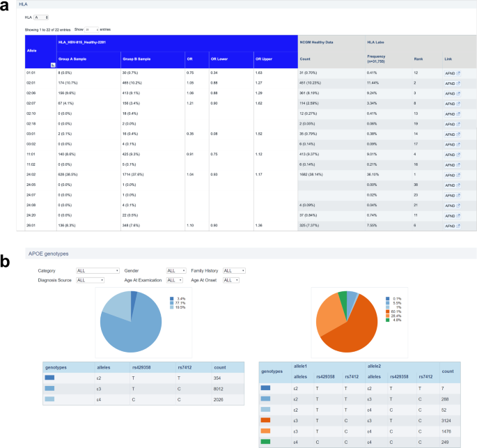Click the OR Upper column header
Screen dimensions: 477x448
point(276,60)
